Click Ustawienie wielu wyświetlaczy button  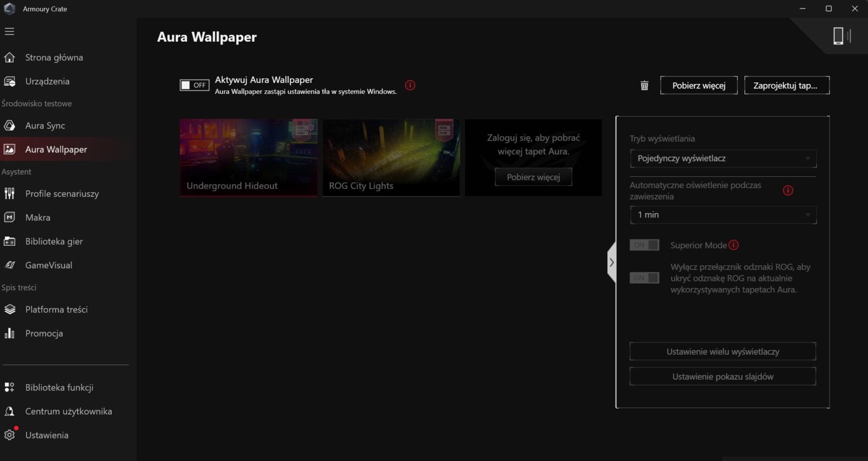pos(723,351)
